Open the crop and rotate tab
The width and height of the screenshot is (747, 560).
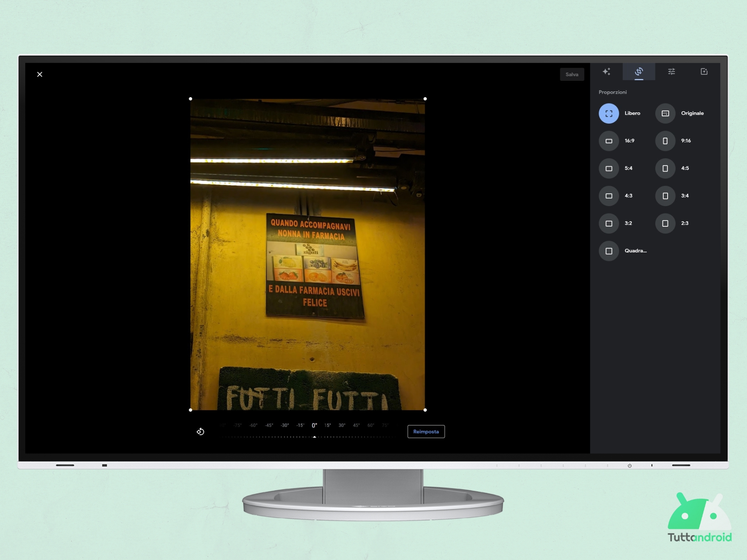(639, 72)
